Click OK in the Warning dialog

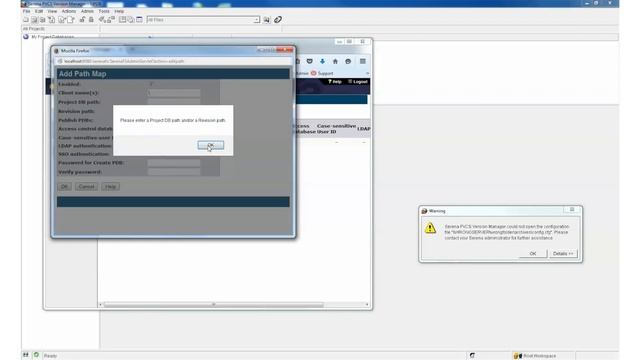pyautogui.click(x=533, y=253)
